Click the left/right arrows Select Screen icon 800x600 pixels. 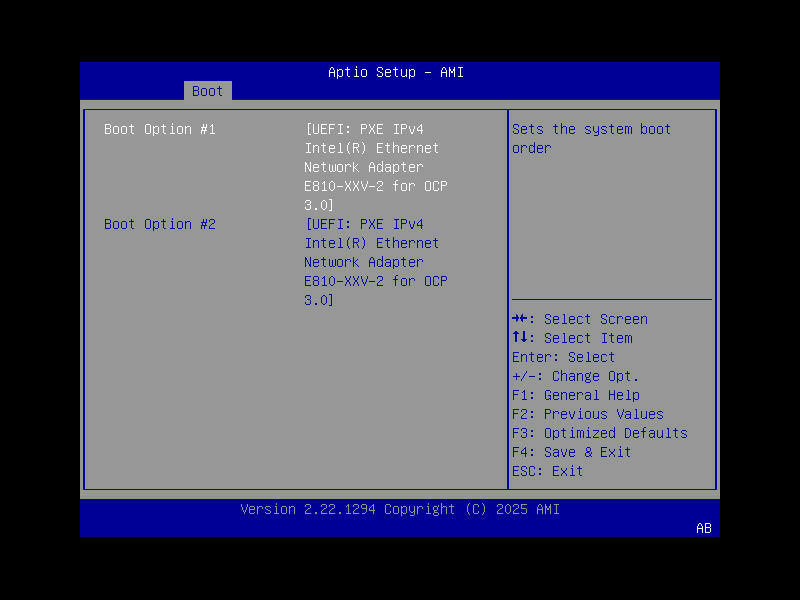point(520,318)
